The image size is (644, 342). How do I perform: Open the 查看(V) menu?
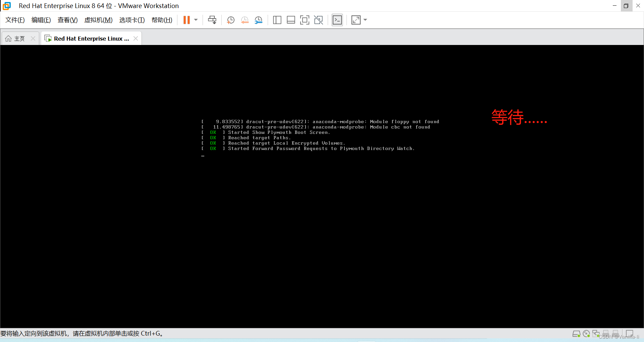[x=68, y=20]
